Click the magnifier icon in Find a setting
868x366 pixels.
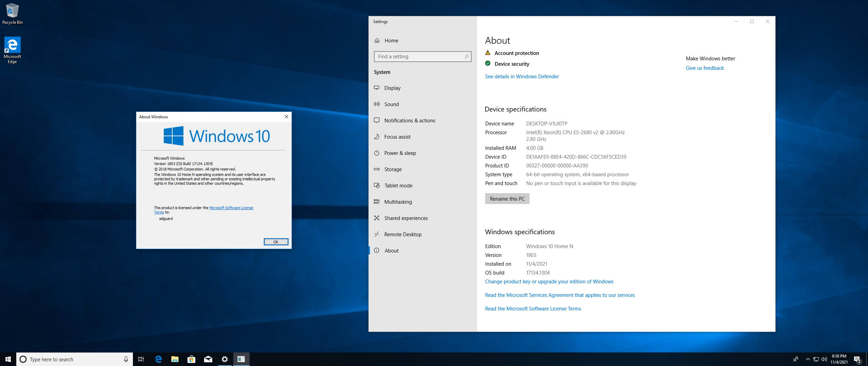tap(467, 57)
